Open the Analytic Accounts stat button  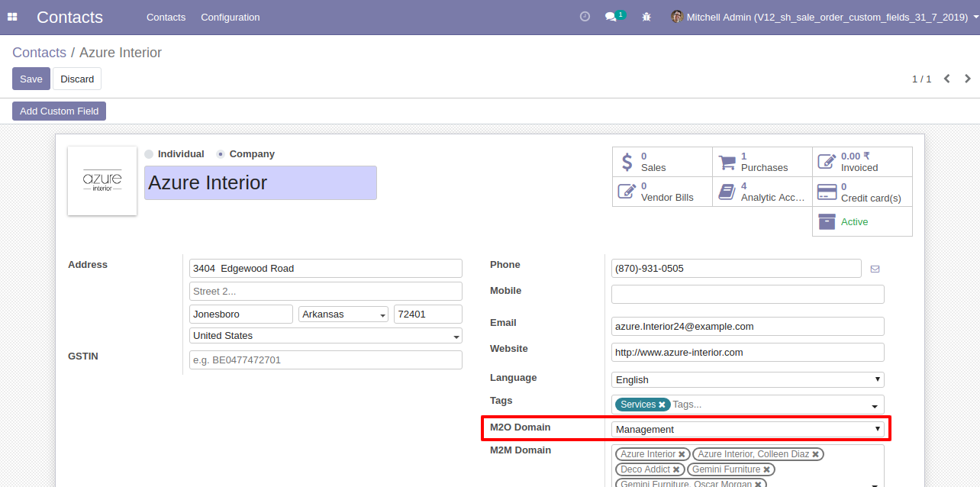click(x=762, y=192)
